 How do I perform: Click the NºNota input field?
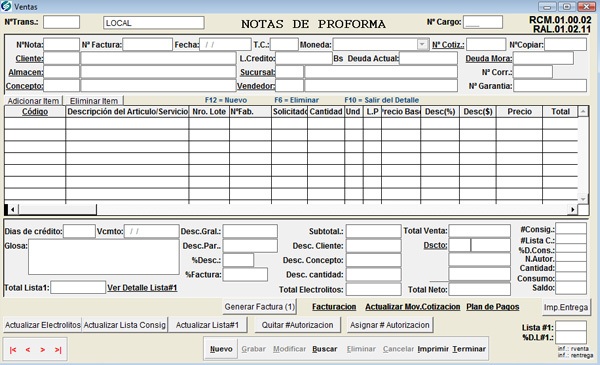[x=61, y=44]
